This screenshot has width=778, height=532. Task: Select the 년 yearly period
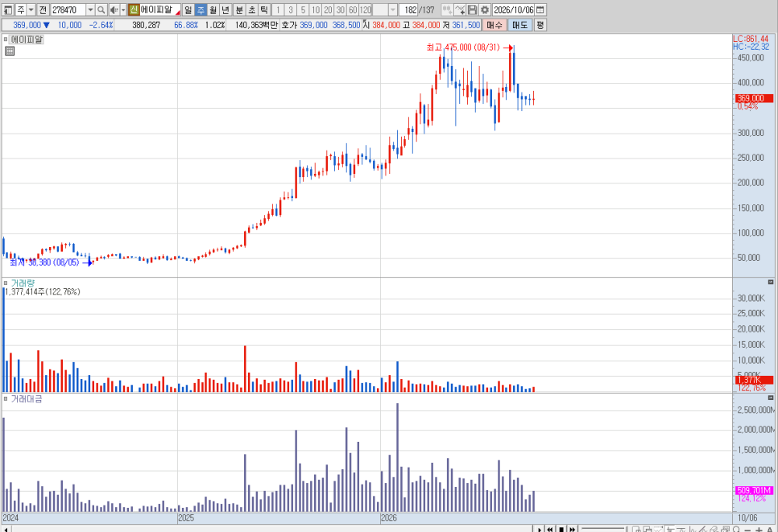[226, 10]
